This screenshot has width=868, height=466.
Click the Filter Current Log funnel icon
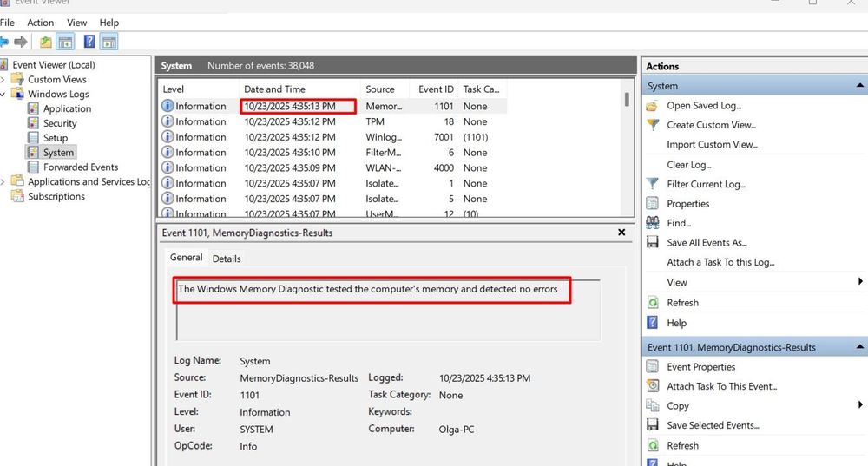point(653,184)
